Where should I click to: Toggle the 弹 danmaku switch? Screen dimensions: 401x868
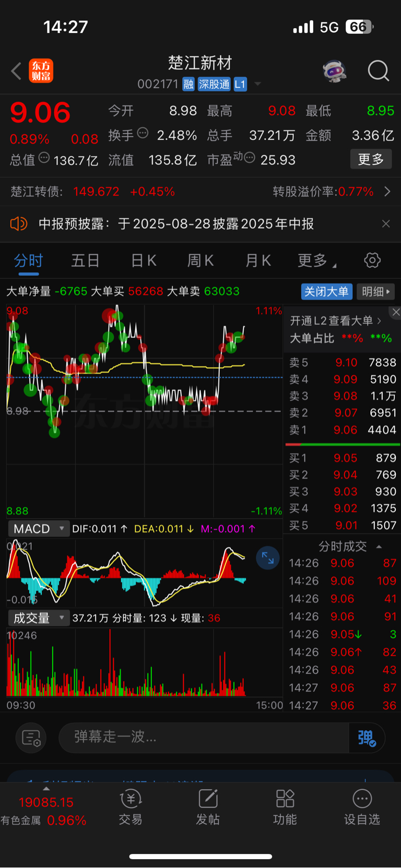click(x=367, y=738)
